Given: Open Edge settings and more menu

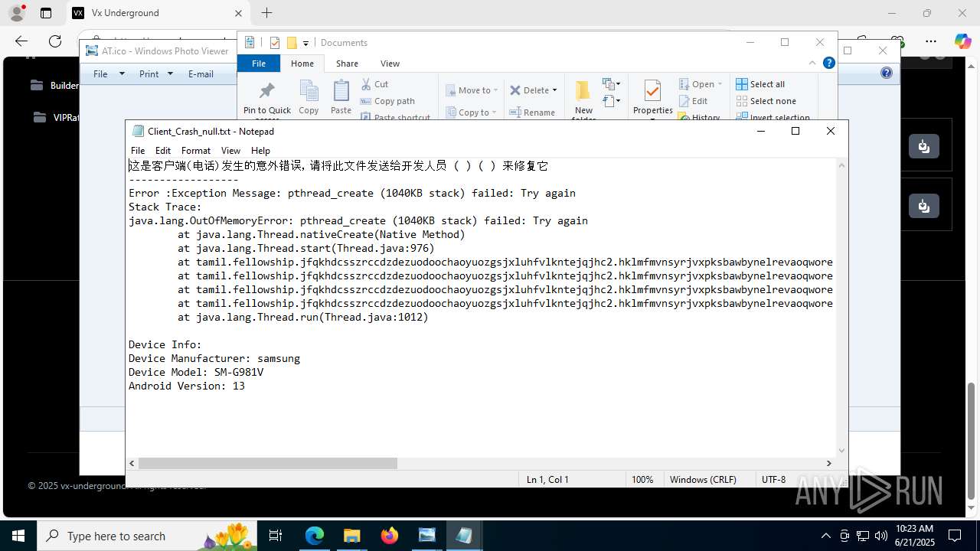Looking at the screenshot, I should pos(931,41).
